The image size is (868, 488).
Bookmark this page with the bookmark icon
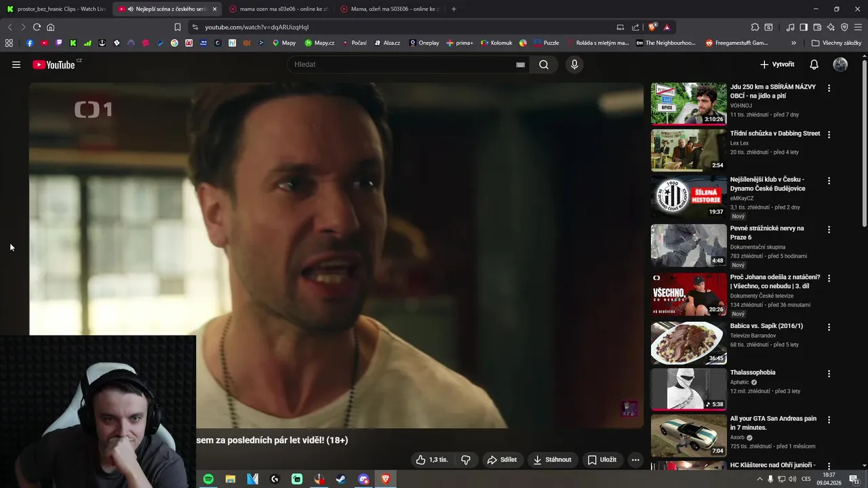click(178, 27)
